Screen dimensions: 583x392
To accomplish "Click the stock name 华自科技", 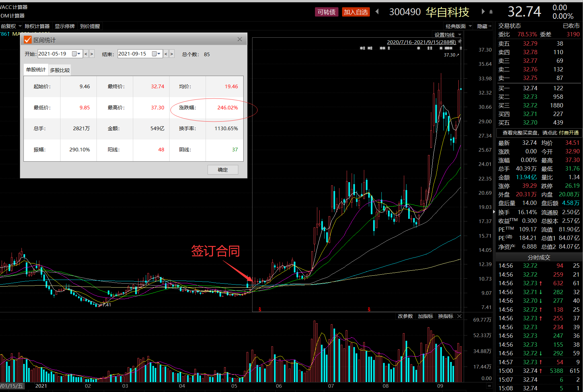I will point(447,12).
